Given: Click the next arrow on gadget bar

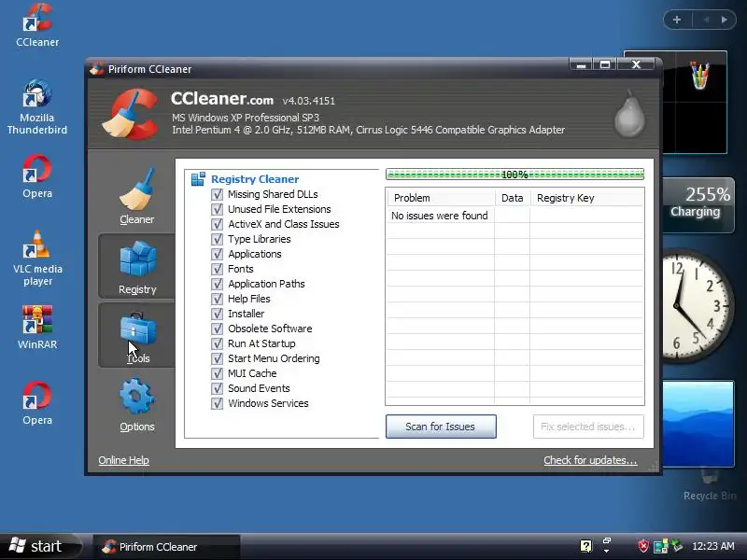Looking at the screenshot, I should click(725, 20).
